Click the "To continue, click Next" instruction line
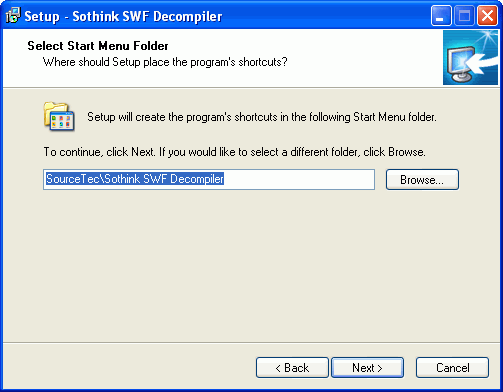The height and width of the screenshot is (392, 503). tap(234, 152)
